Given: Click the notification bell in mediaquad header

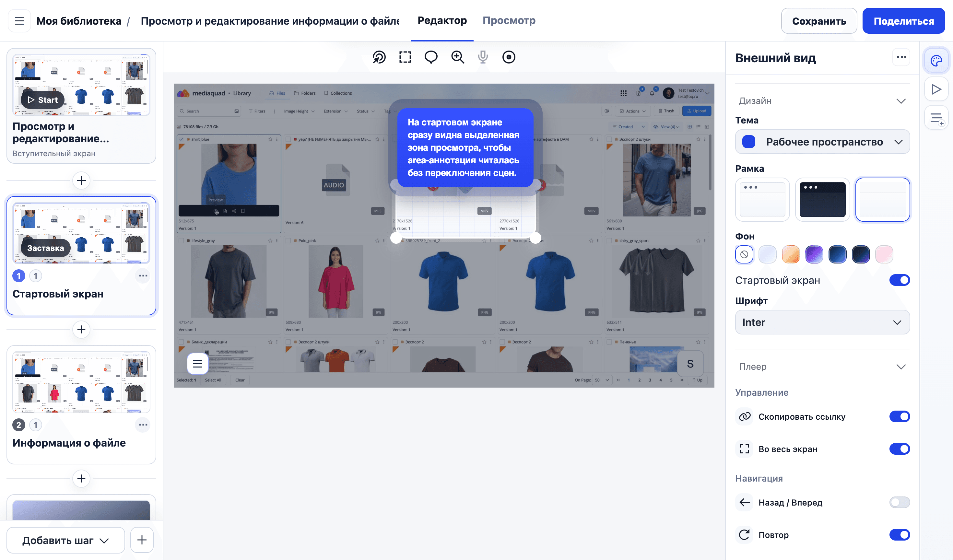Looking at the screenshot, I should pos(652,93).
